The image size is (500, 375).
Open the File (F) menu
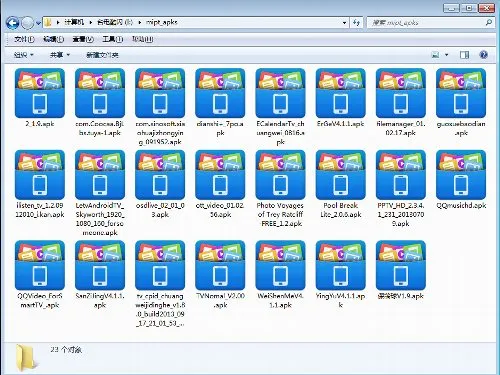click(x=24, y=39)
